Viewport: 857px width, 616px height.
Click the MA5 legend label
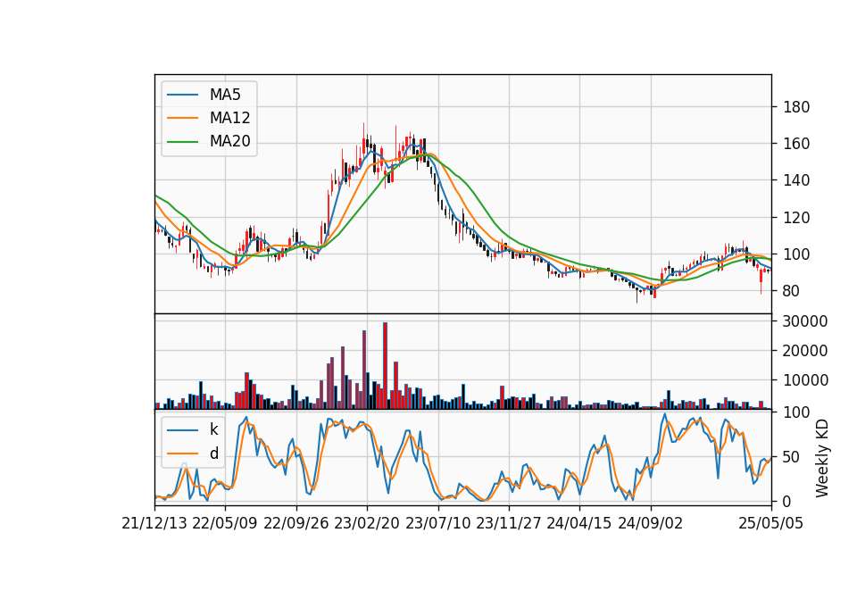pos(225,95)
